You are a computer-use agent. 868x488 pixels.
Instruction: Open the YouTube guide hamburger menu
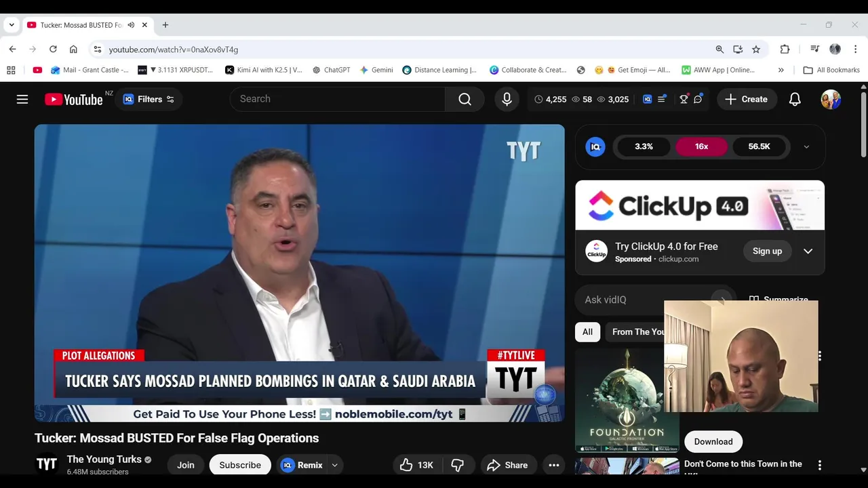(22, 99)
